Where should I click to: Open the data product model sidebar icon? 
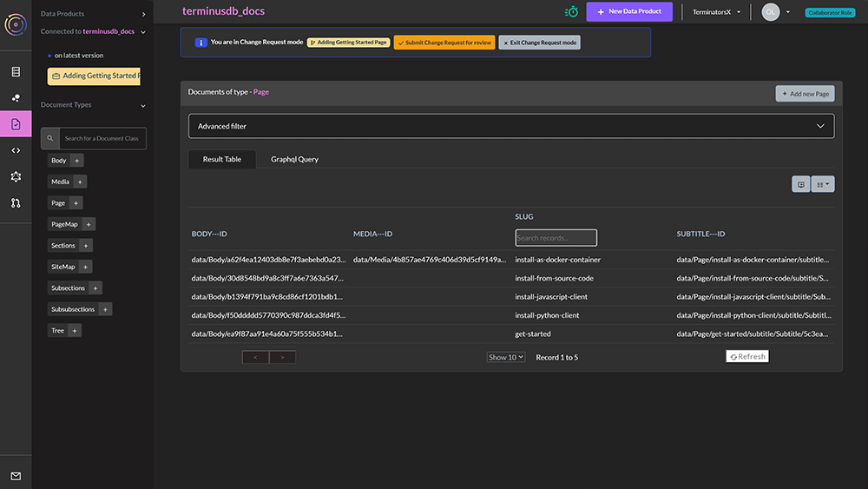(x=16, y=97)
